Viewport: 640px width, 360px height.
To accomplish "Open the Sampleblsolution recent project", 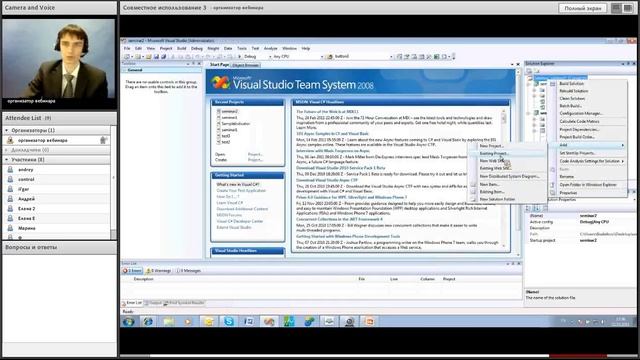I will [236, 124].
